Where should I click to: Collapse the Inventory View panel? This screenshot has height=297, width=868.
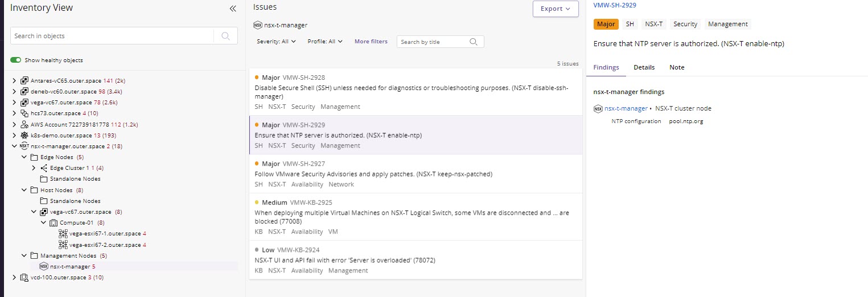232,9
